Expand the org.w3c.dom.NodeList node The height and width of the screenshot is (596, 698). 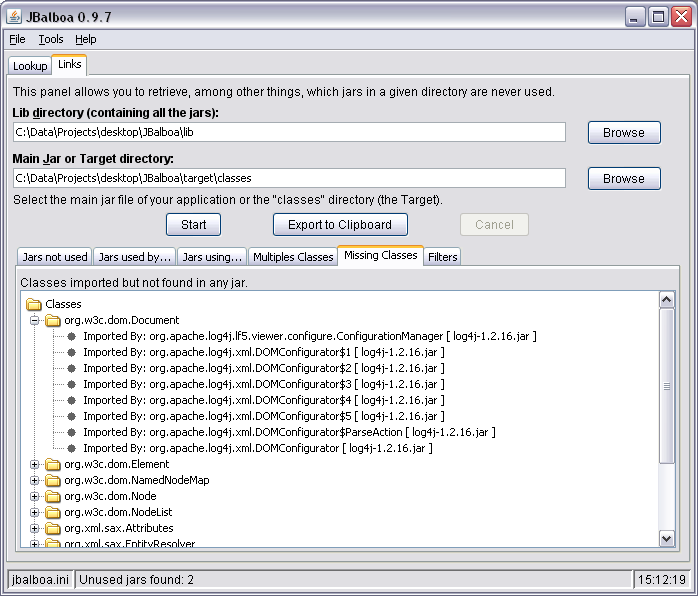click(34, 513)
